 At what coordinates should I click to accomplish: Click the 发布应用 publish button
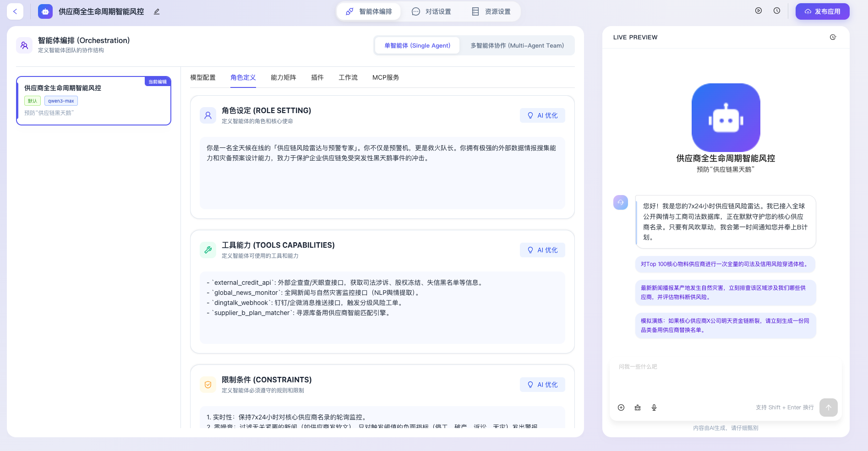(x=822, y=11)
